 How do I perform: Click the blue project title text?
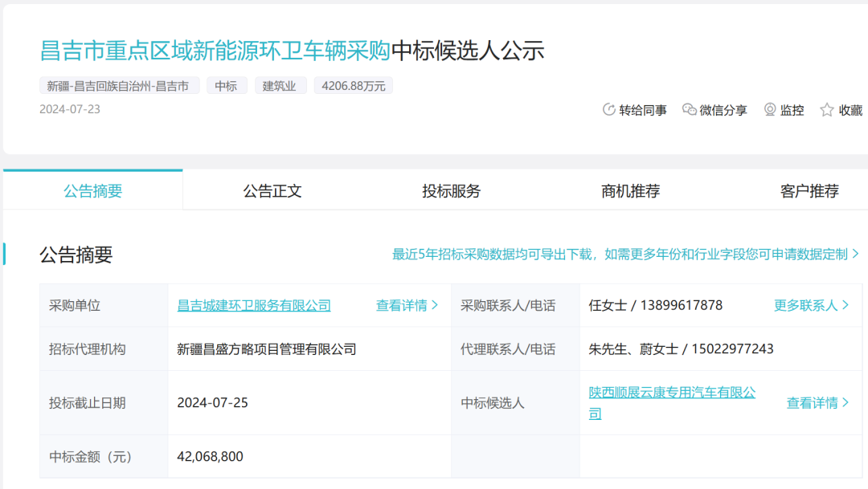coord(215,51)
